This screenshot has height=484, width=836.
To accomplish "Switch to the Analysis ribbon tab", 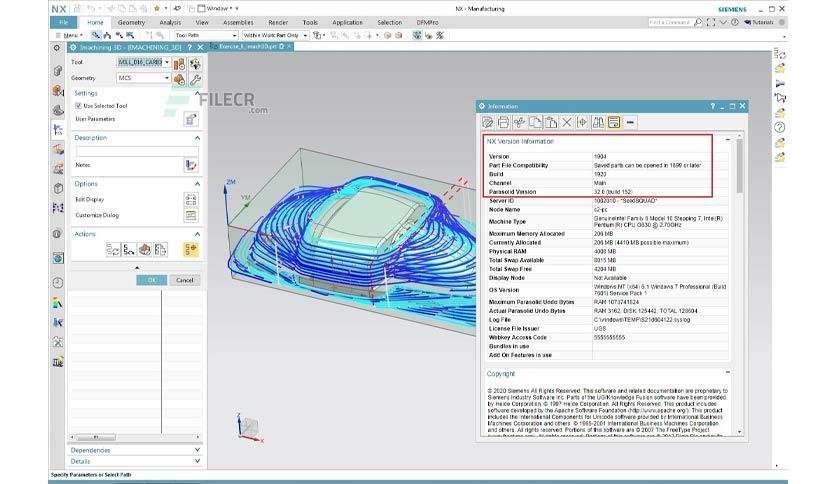I will coord(170,22).
